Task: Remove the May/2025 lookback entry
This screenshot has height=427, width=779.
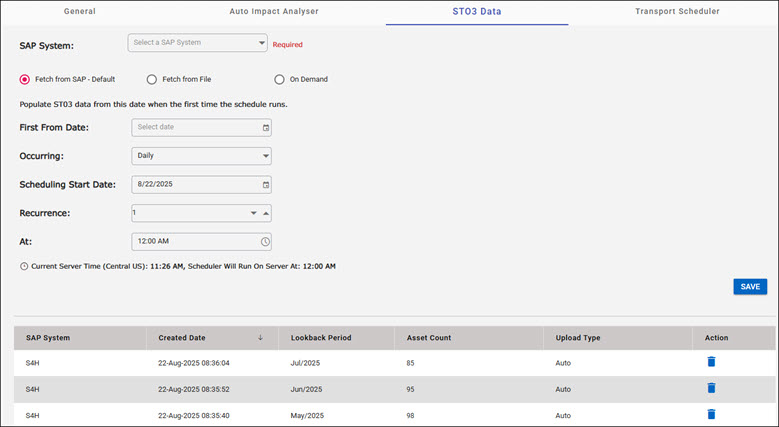Action: [x=711, y=414]
